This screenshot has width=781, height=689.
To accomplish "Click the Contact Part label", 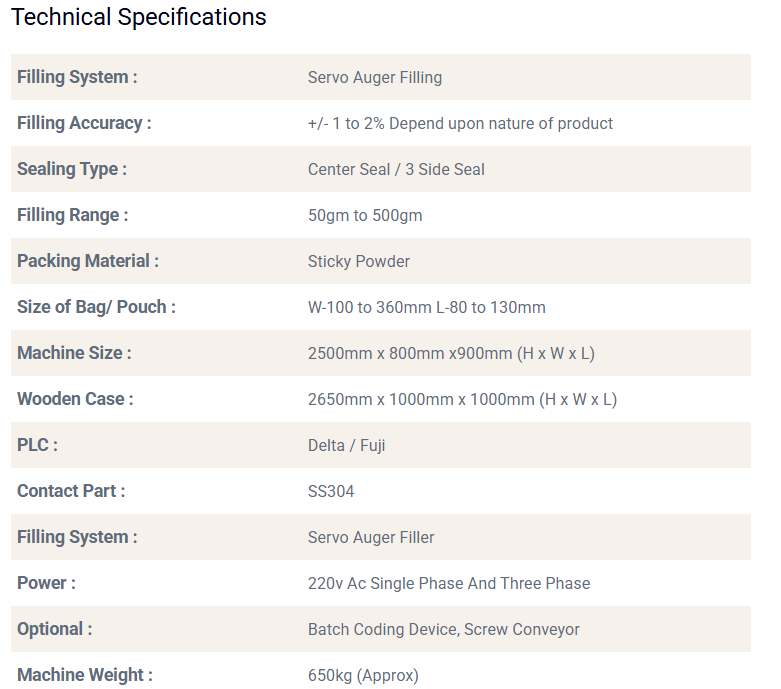I will click(x=71, y=491).
